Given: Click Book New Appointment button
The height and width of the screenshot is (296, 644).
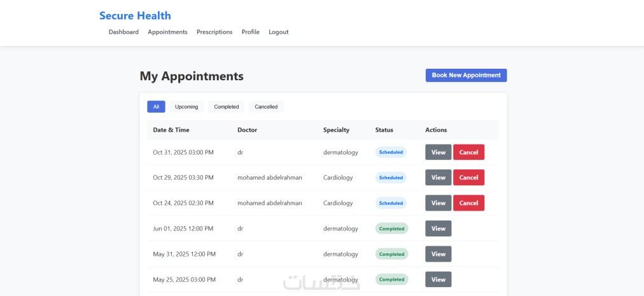Looking at the screenshot, I should click(x=466, y=75).
